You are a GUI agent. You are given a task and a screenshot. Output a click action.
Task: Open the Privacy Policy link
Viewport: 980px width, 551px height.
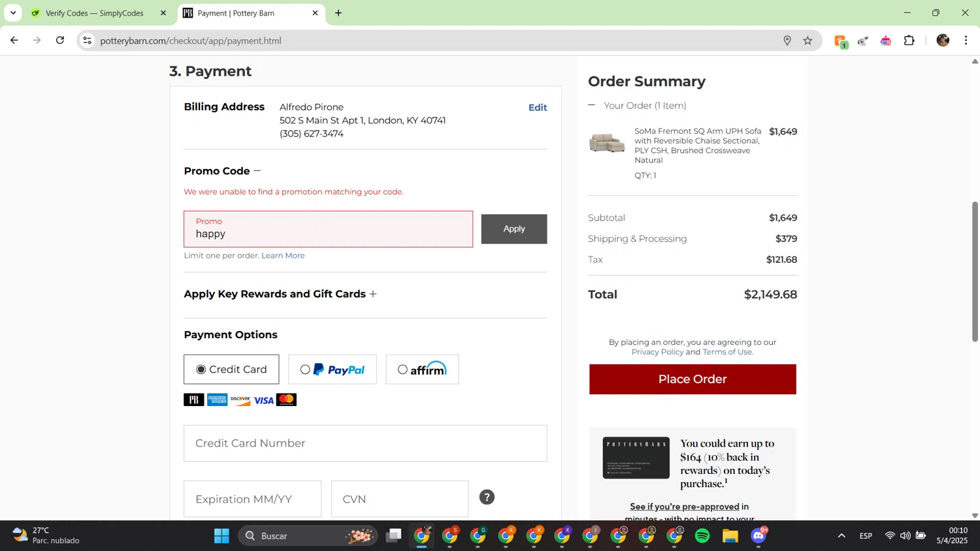coord(657,352)
